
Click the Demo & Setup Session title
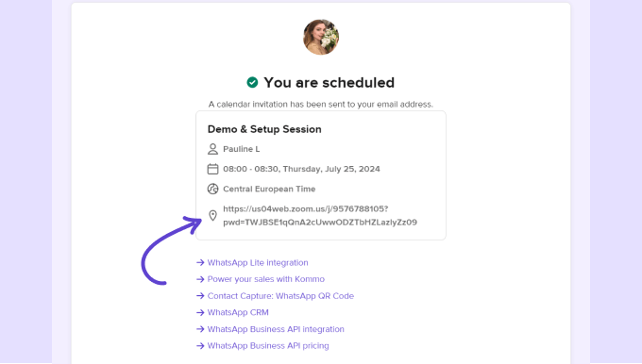coord(264,129)
